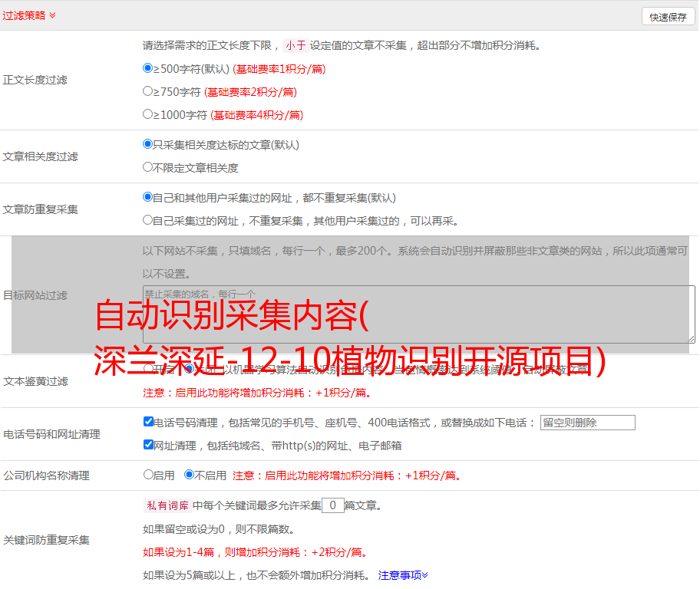Screen dimensions: 700x589
Task: Expand the 注意事项 link
Action: point(403,575)
